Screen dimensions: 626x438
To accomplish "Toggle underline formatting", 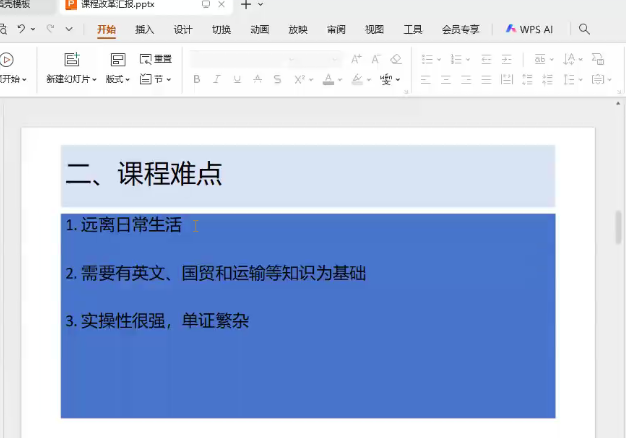I will pyautogui.click(x=237, y=79).
